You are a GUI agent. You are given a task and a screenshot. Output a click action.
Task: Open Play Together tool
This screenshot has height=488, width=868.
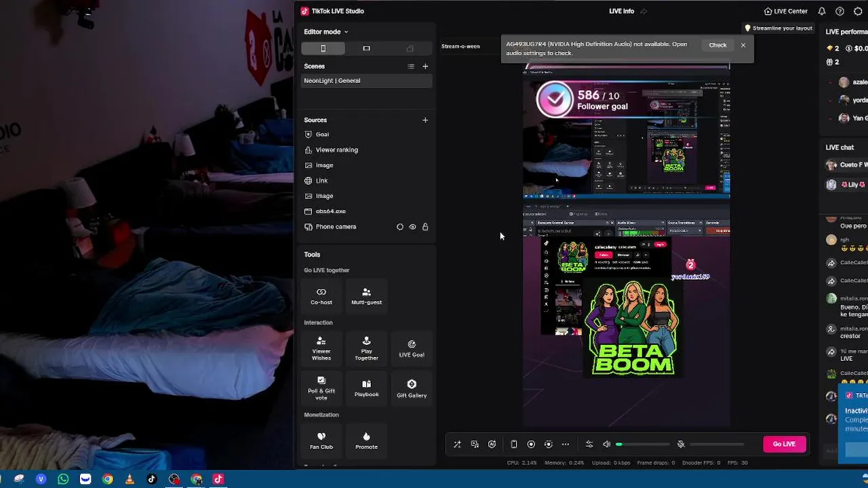[366, 348]
